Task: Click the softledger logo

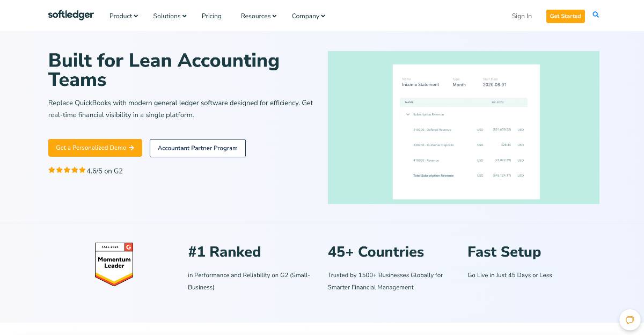Action: coord(71,15)
